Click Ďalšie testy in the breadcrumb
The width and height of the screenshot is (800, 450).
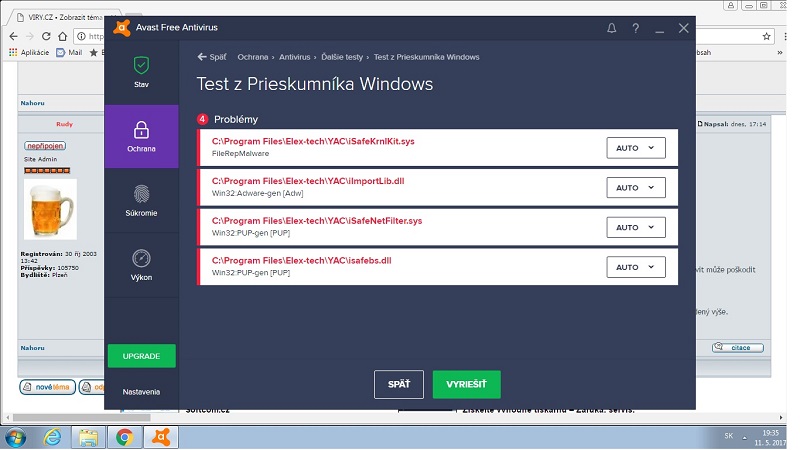point(342,57)
